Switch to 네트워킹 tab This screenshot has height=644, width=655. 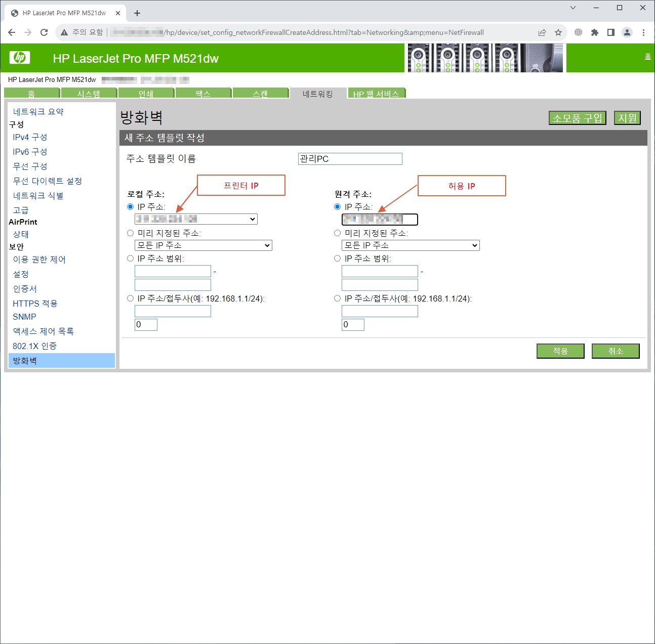click(x=317, y=94)
